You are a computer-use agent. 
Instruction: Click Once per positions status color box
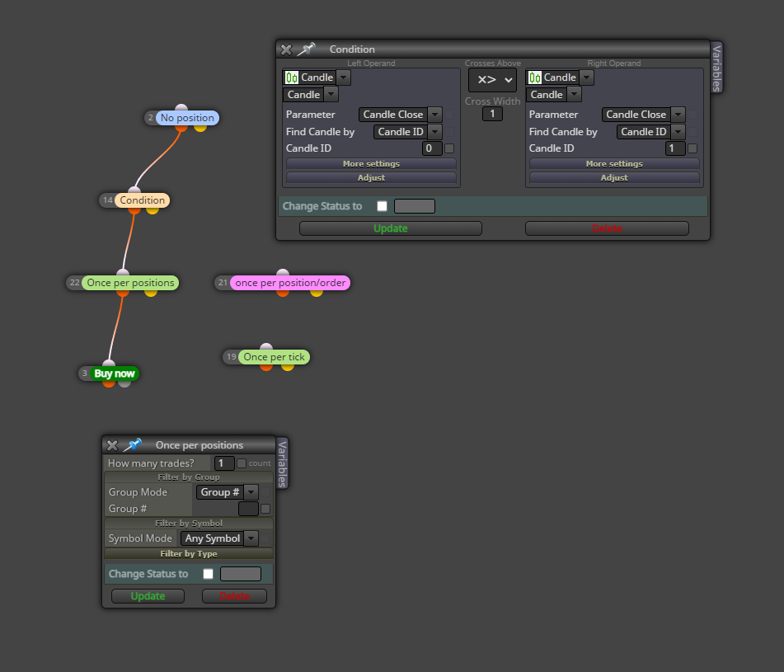[x=241, y=574]
